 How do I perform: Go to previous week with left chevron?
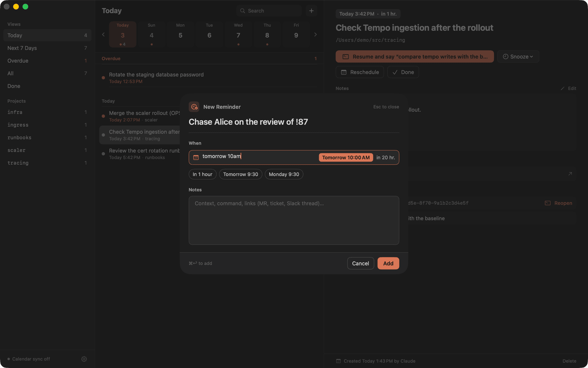tap(103, 34)
